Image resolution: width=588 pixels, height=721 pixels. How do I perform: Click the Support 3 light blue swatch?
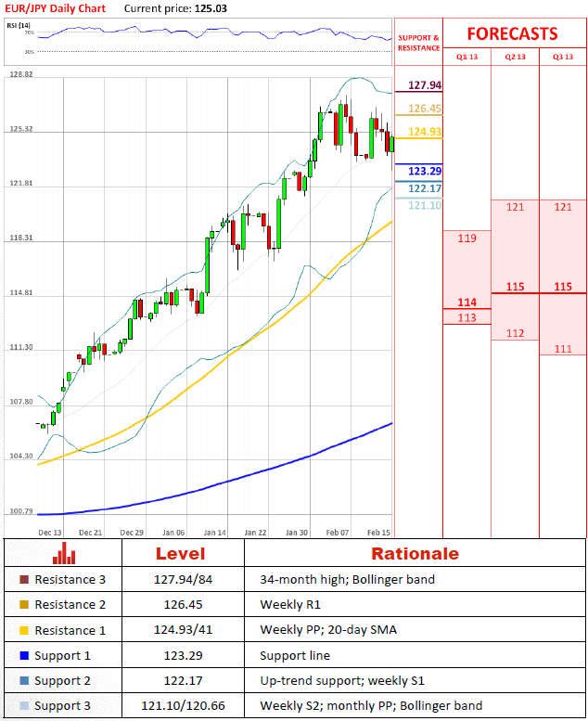pos(24,706)
